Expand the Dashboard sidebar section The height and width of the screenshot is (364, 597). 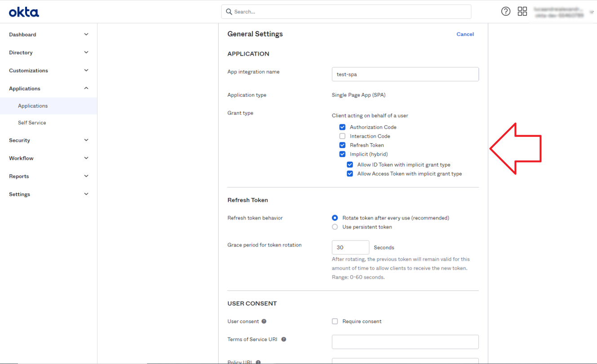click(x=86, y=35)
